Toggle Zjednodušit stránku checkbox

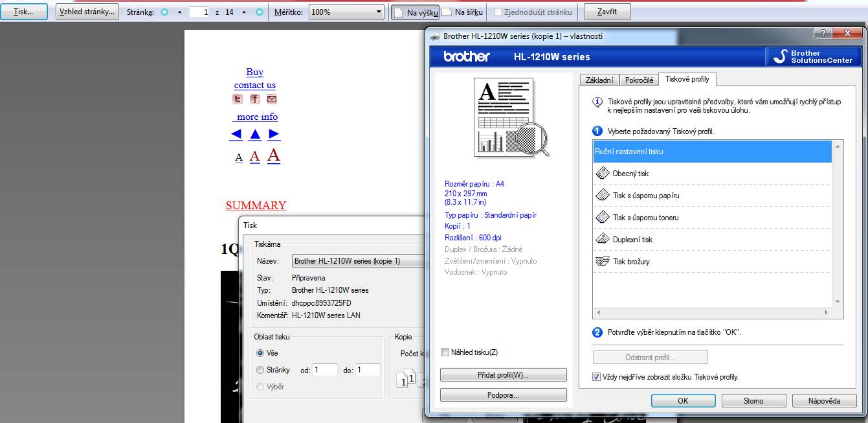(x=498, y=12)
